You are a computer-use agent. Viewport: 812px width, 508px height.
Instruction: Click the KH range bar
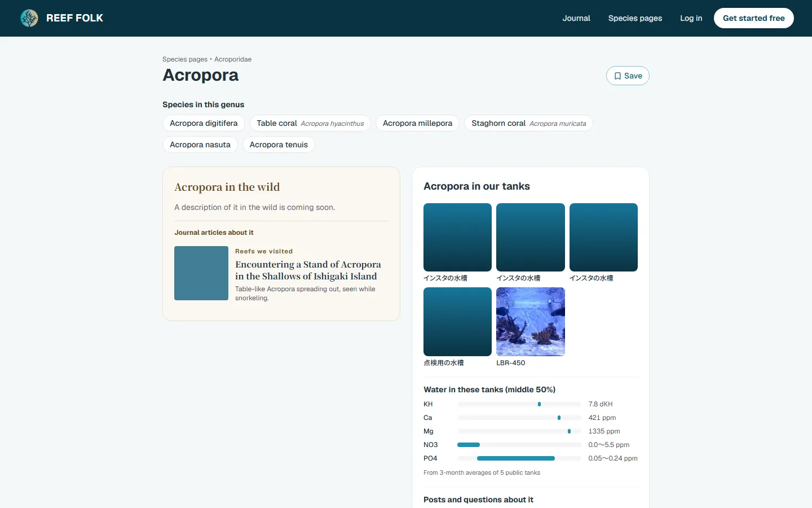click(519, 404)
